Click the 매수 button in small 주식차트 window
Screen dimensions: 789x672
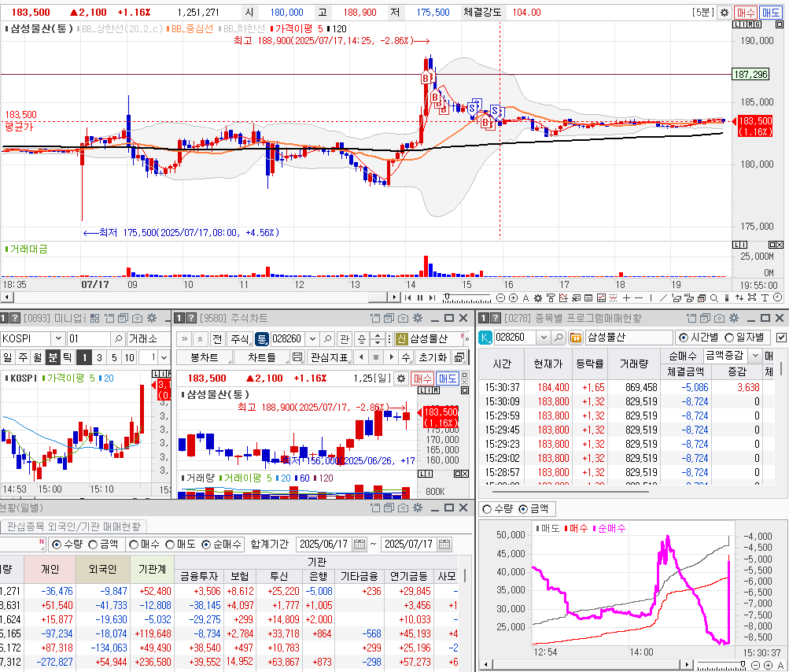pyautogui.click(x=422, y=378)
